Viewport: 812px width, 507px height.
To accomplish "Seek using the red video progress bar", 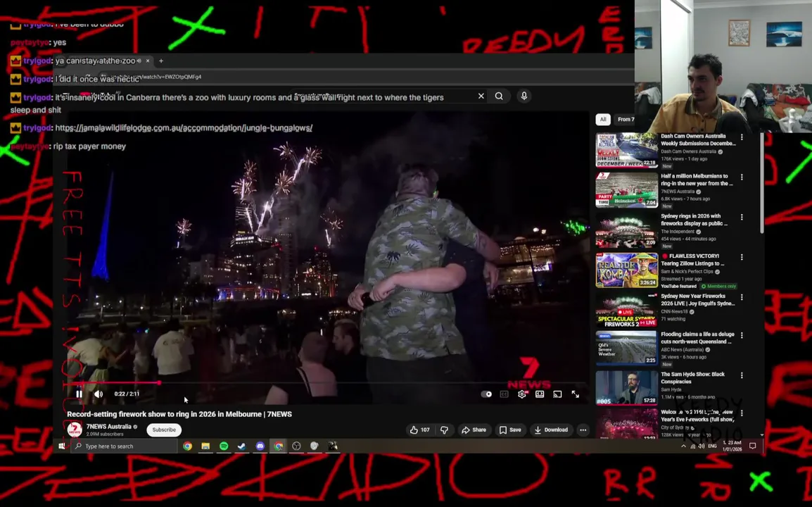I will [329, 382].
